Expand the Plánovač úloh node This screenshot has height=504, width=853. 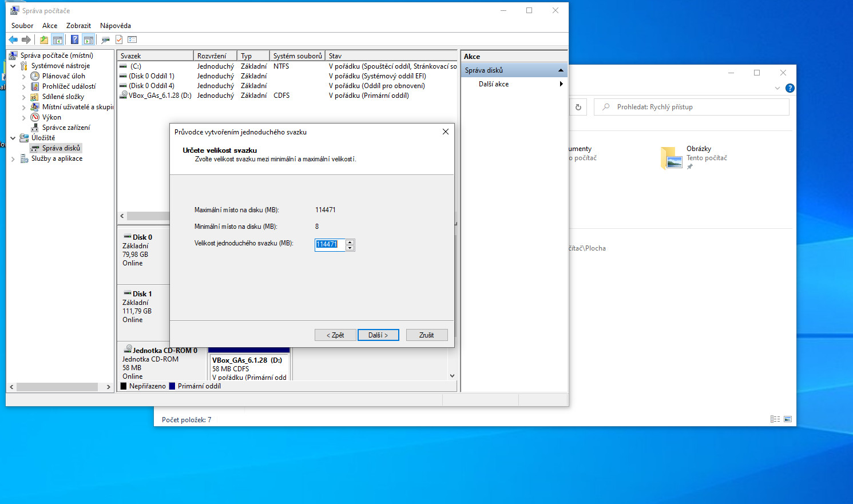pyautogui.click(x=23, y=76)
